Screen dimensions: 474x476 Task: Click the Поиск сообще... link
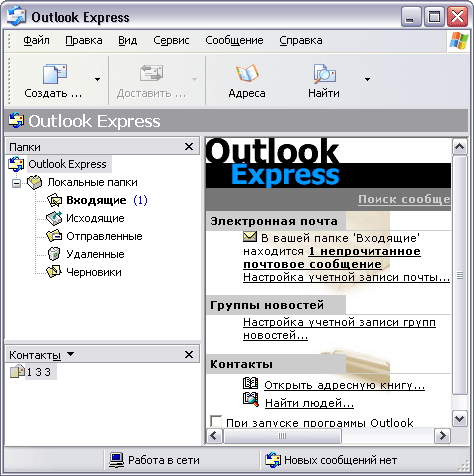pyautogui.click(x=404, y=199)
